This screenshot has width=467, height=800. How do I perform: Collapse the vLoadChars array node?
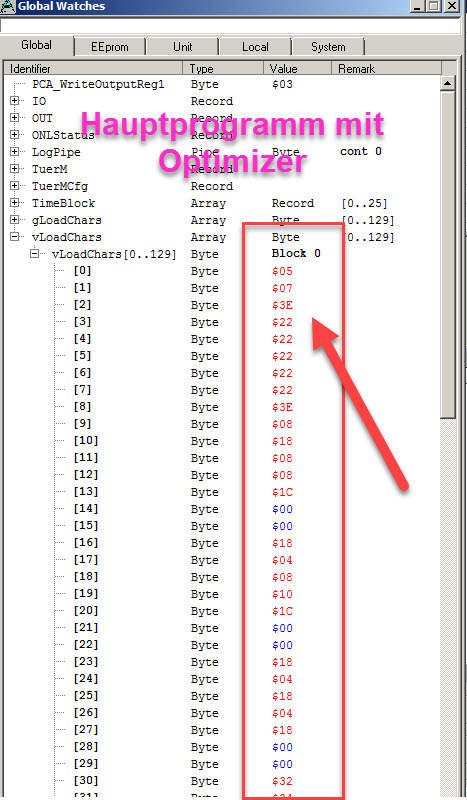click(x=15, y=237)
